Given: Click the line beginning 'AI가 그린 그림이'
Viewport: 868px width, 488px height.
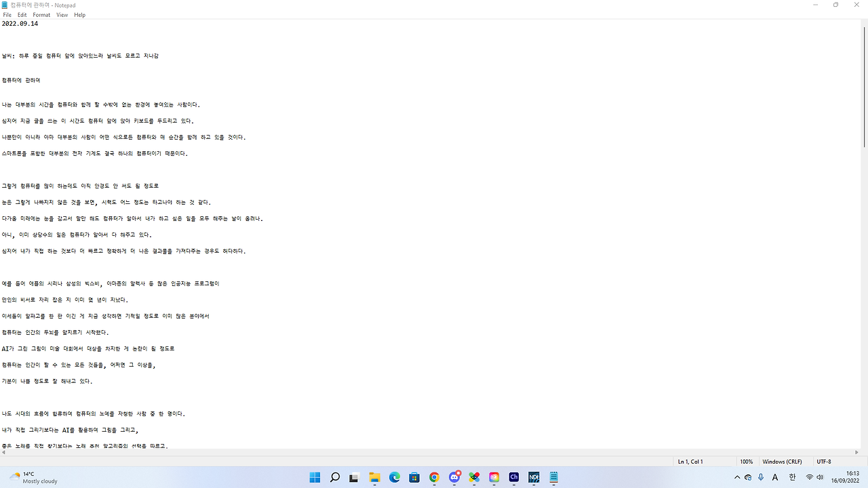Looking at the screenshot, I should tap(88, 349).
